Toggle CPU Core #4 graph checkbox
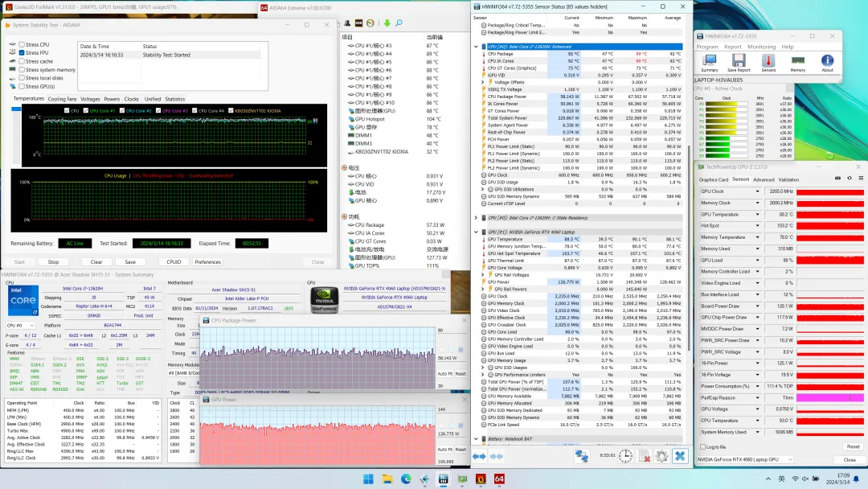 (194, 111)
